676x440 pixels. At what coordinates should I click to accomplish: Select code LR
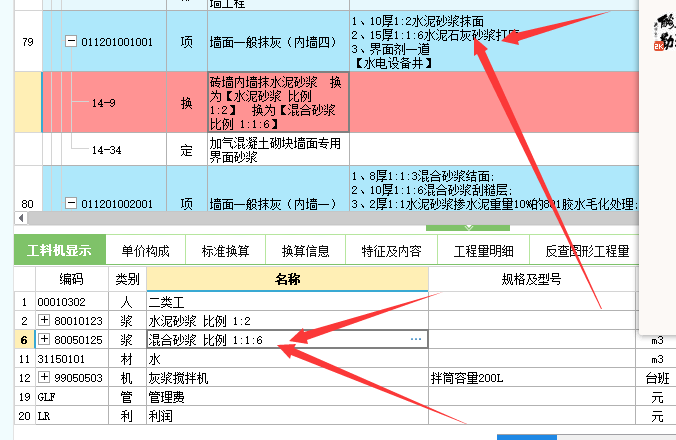pos(44,416)
